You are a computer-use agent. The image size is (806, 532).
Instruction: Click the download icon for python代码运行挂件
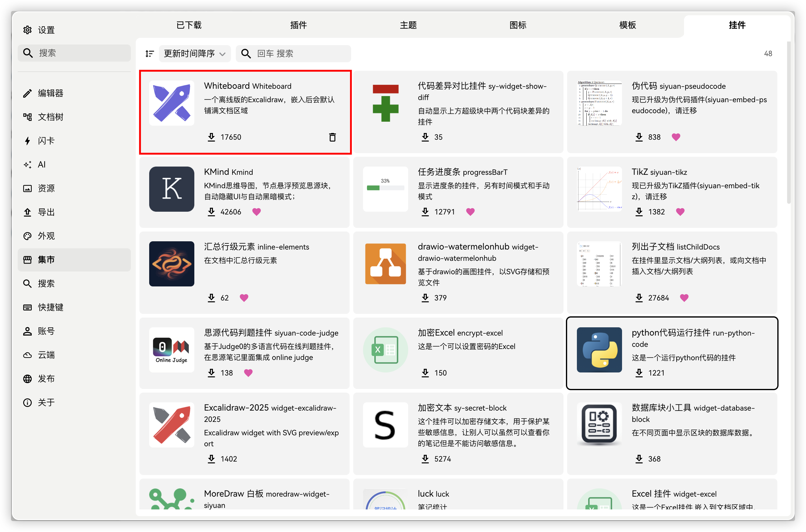(x=639, y=372)
